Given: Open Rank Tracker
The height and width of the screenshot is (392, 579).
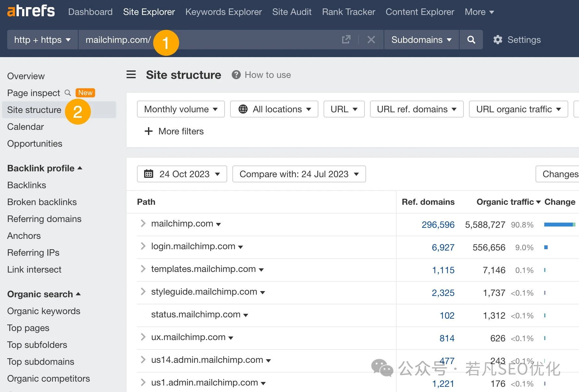Looking at the screenshot, I should 349,12.
